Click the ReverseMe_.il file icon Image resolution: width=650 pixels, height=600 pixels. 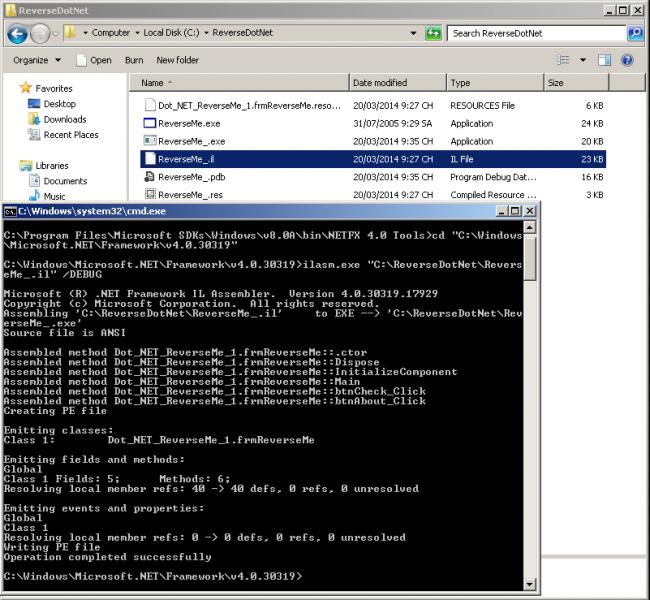(x=150, y=158)
